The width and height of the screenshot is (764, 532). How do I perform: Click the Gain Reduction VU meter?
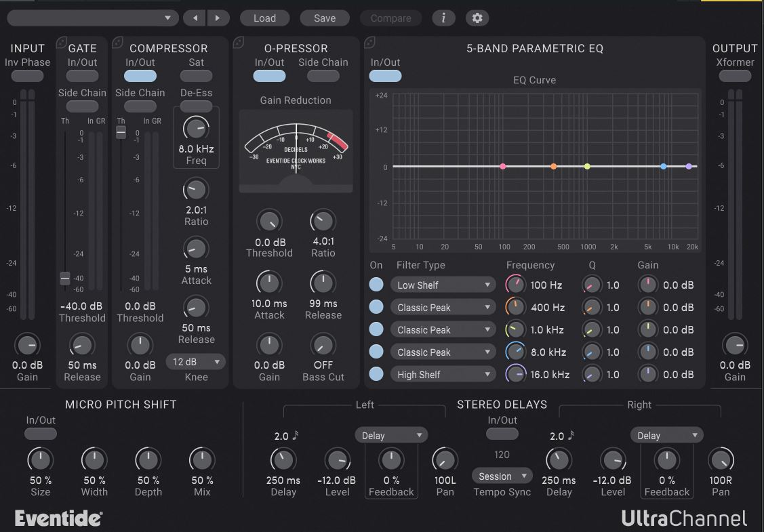click(296, 151)
